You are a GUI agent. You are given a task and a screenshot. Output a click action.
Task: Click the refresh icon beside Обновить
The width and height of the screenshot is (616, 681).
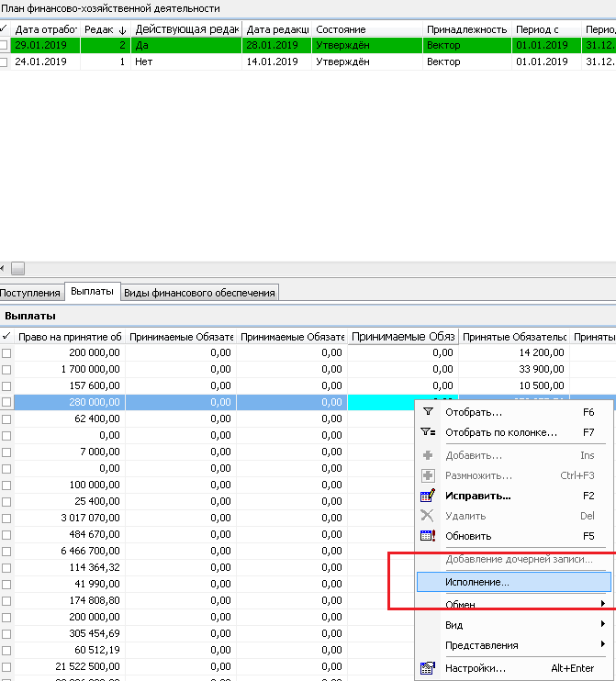427,536
